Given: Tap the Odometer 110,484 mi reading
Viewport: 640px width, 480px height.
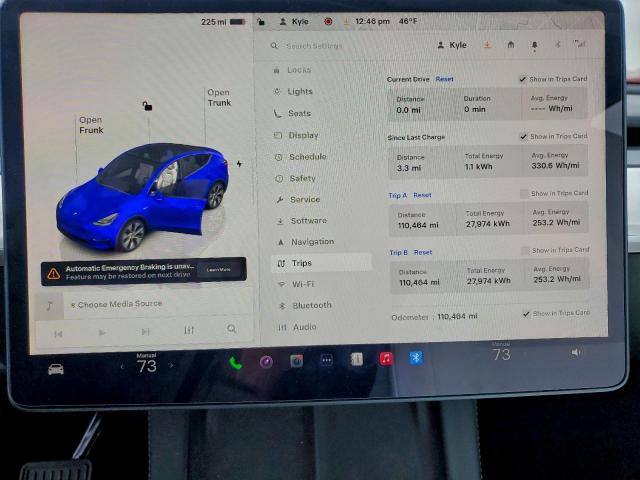Looking at the screenshot, I should click(x=434, y=316).
